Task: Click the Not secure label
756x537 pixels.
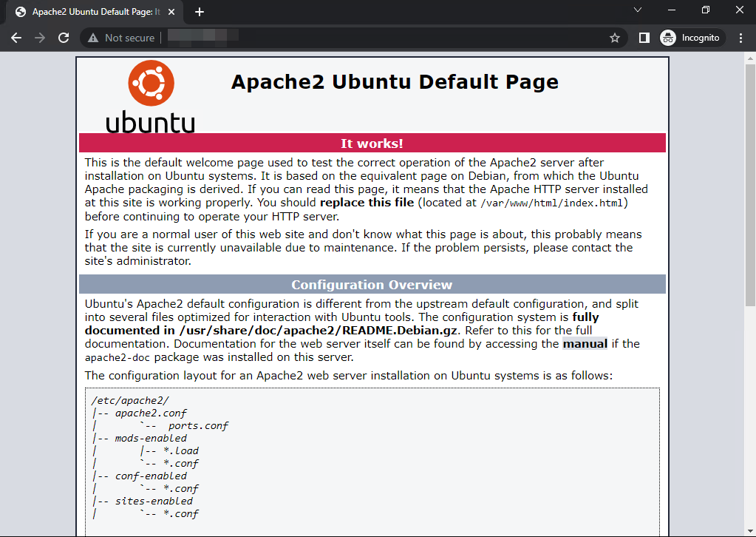Action: (x=129, y=37)
